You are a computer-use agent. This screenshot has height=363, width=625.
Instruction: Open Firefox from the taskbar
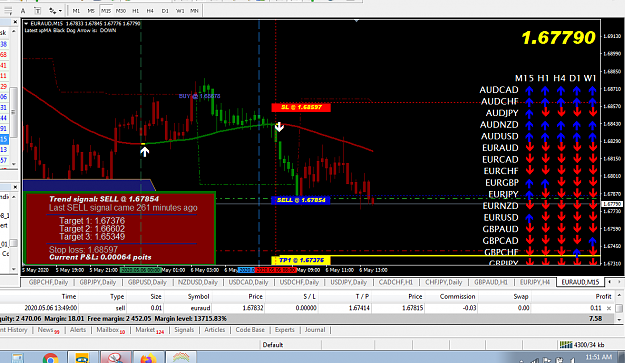(148, 358)
